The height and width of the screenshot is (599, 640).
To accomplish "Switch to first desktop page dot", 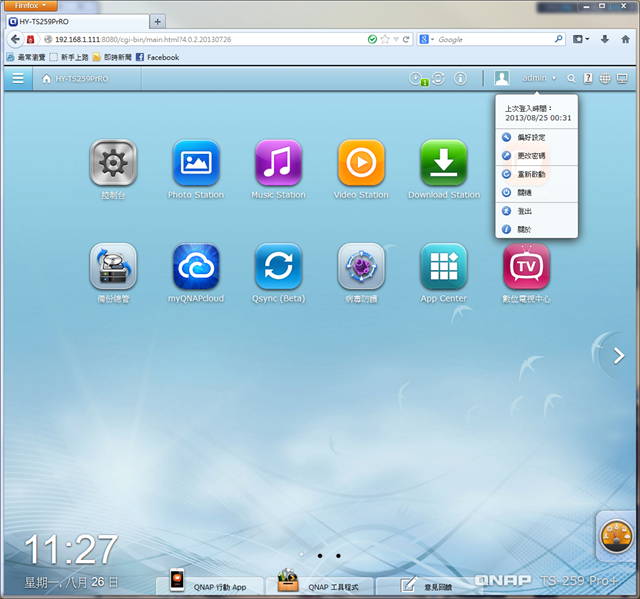I will (301, 555).
